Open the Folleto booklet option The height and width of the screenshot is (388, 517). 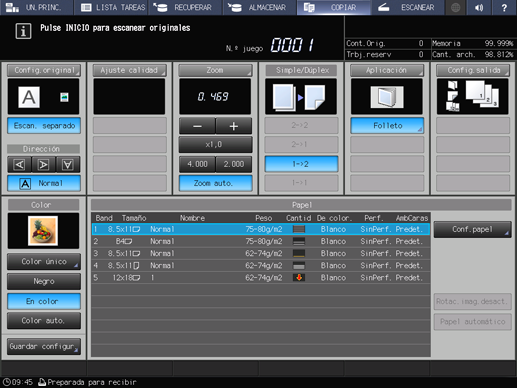(x=387, y=126)
